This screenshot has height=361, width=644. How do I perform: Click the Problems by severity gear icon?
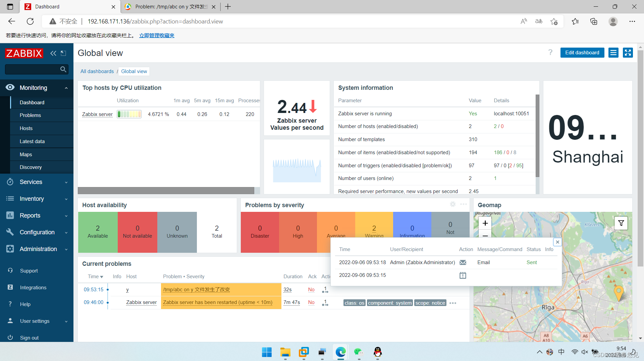pyautogui.click(x=453, y=204)
